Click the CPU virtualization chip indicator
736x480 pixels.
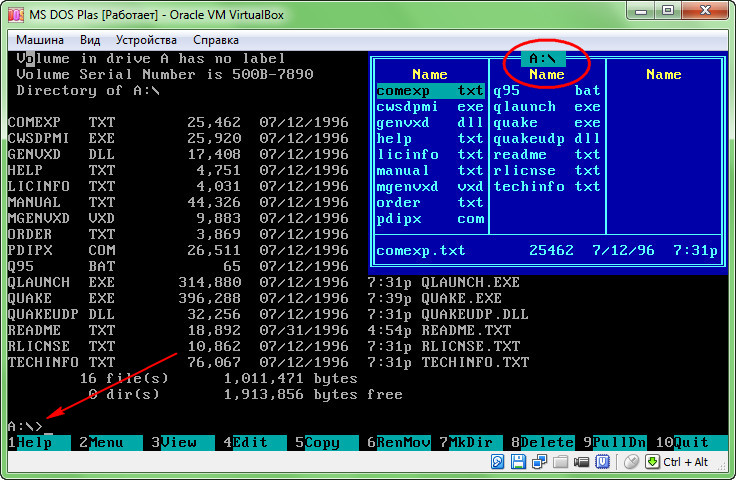(x=602, y=462)
